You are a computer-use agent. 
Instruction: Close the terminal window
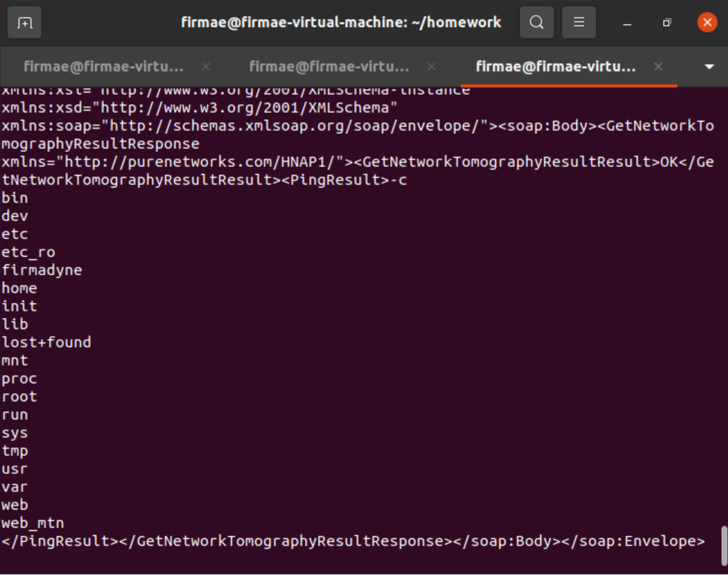(x=707, y=23)
